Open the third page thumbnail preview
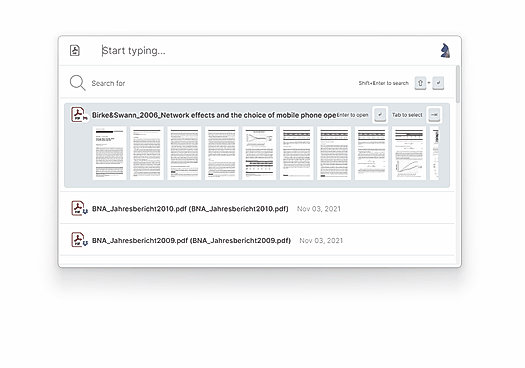Screen dimensions: 525x368 [x=184, y=153]
